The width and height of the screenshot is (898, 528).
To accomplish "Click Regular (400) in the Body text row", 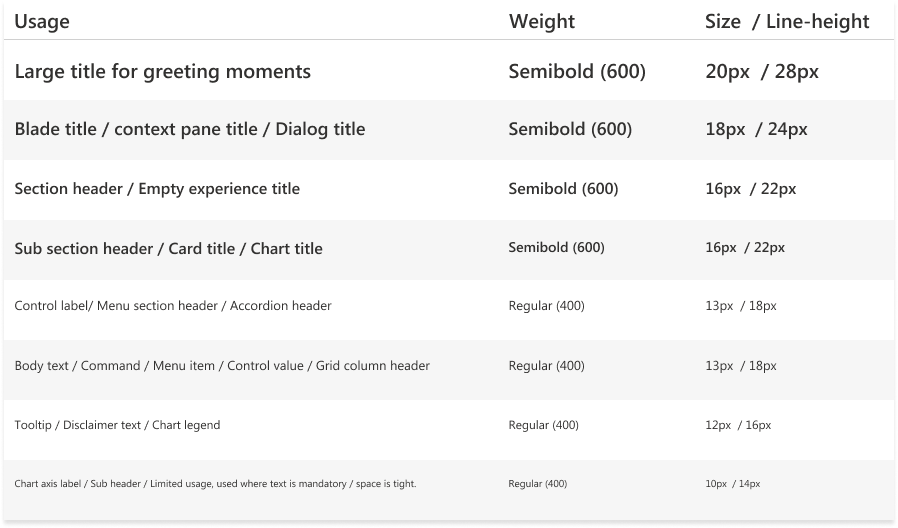I will (x=546, y=366).
